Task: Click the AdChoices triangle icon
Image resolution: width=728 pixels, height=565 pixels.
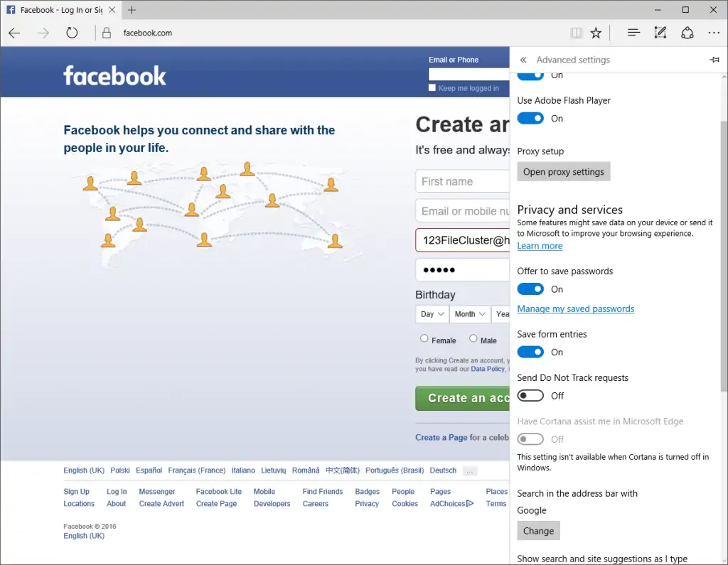Action: tap(470, 503)
